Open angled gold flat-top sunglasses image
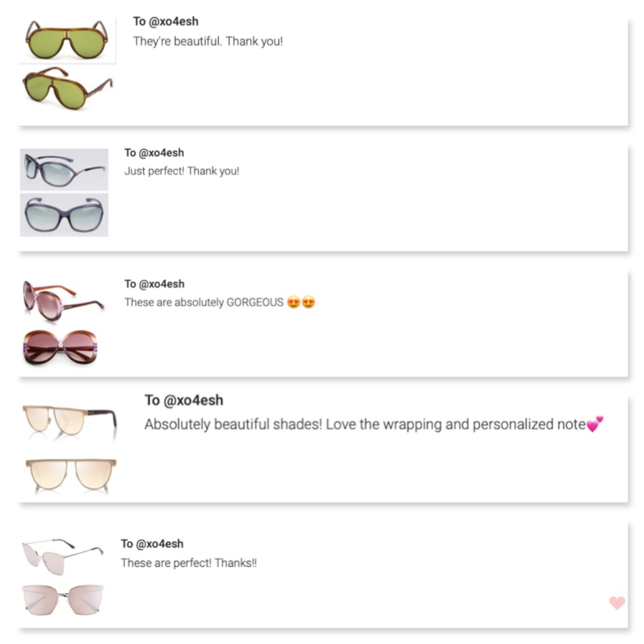644x644 pixels. [x=69, y=421]
